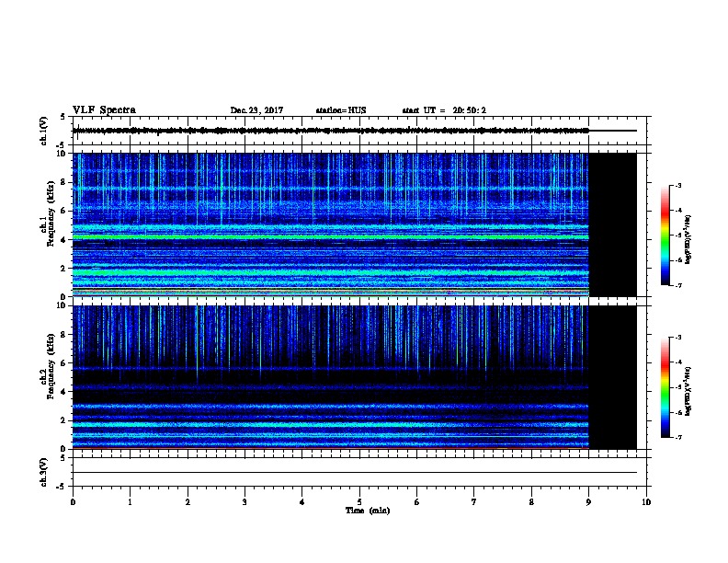Click the 8 kHz tick label on ch.2 axis
The width and height of the screenshot is (728, 563).
(64, 335)
